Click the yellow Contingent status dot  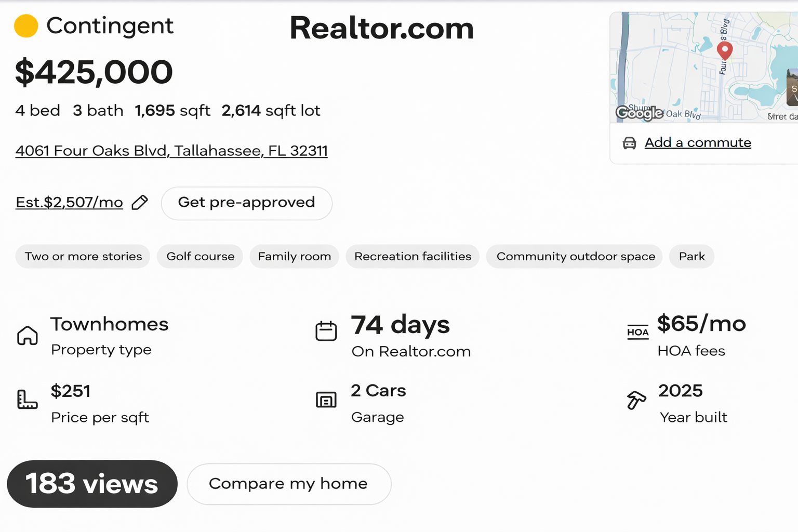[26, 26]
